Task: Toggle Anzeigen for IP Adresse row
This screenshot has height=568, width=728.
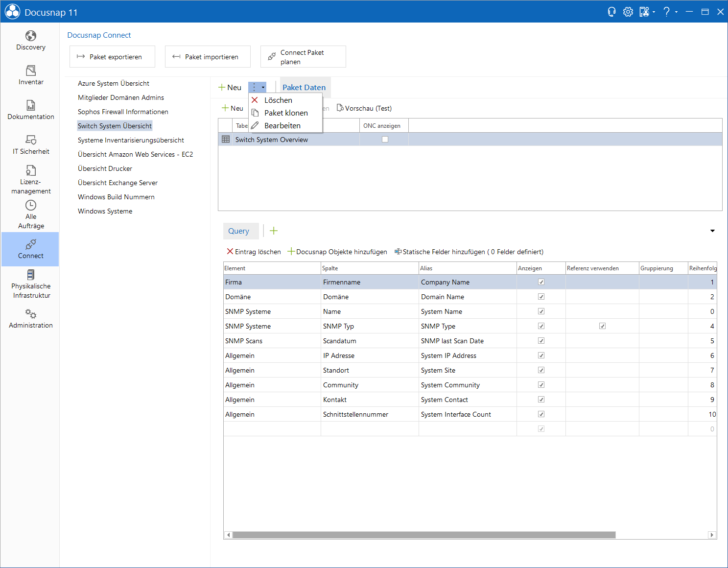Action: tap(541, 355)
